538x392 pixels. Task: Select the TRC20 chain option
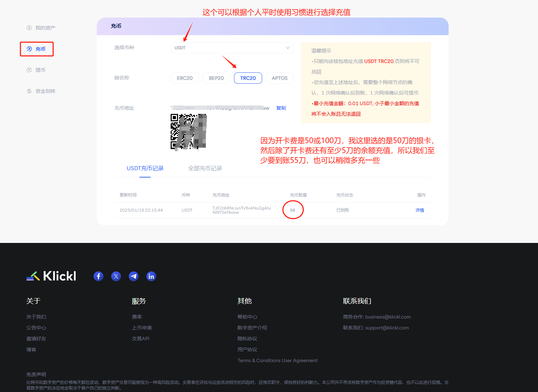[248, 78]
